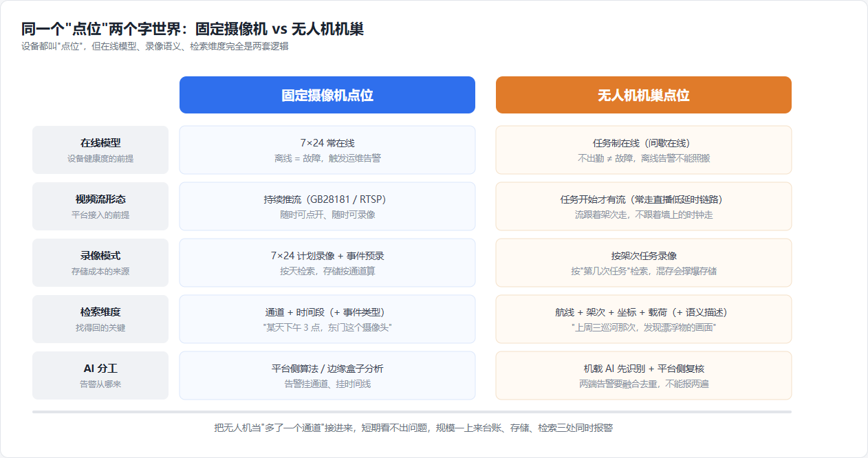Image resolution: width=868 pixels, height=458 pixels.
Task: Click the main title 同一个"点位"两个字世界
Action: click(x=193, y=29)
